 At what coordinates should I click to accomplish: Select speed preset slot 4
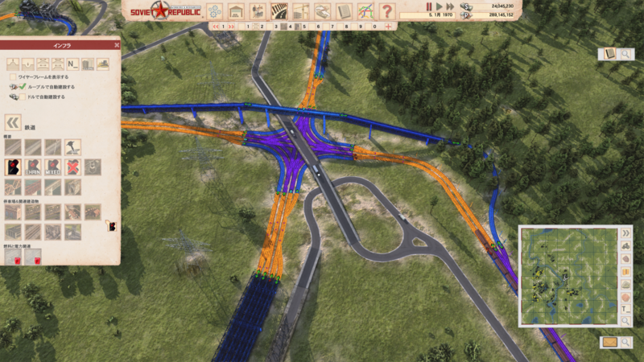coord(290,27)
